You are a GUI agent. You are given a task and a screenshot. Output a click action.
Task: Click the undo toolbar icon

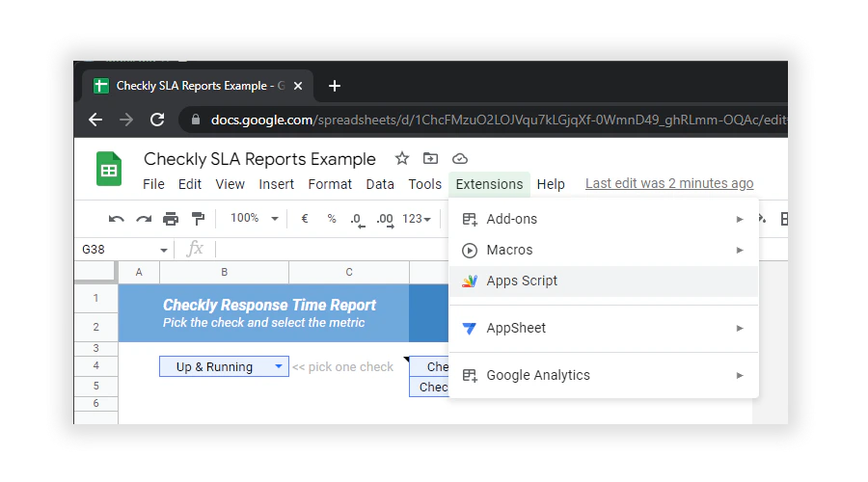[x=117, y=219]
